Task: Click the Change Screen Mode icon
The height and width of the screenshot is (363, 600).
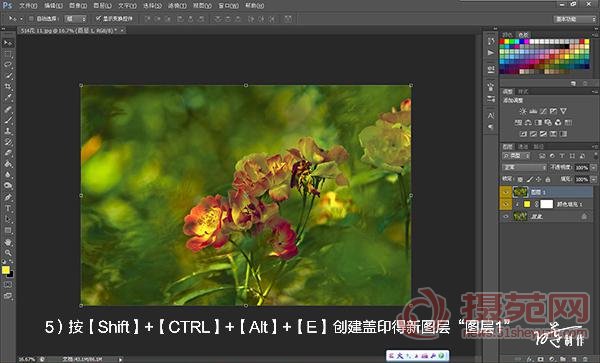Action: click(x=8, y=296)
